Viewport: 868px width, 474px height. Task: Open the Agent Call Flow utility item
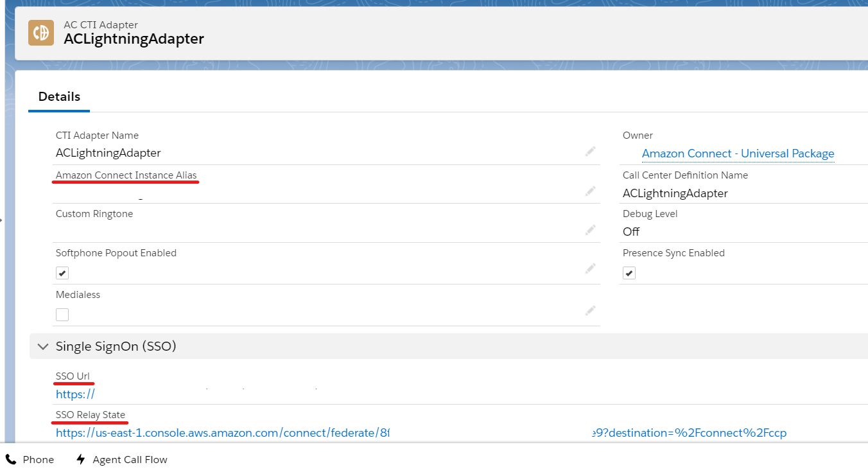122,459
